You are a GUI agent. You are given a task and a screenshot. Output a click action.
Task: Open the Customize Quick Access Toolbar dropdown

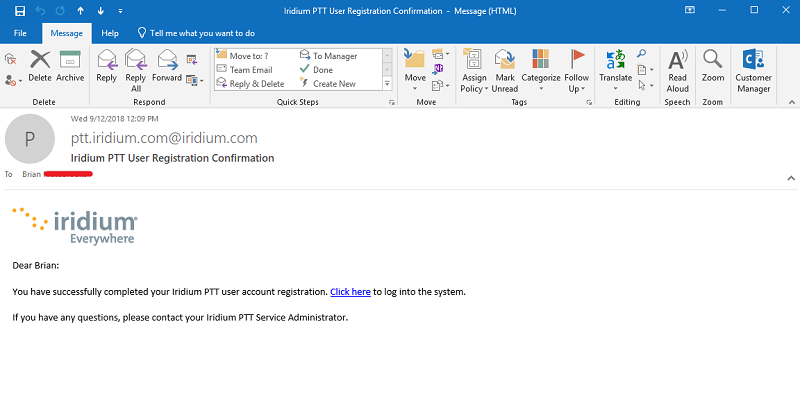[120, 11]
